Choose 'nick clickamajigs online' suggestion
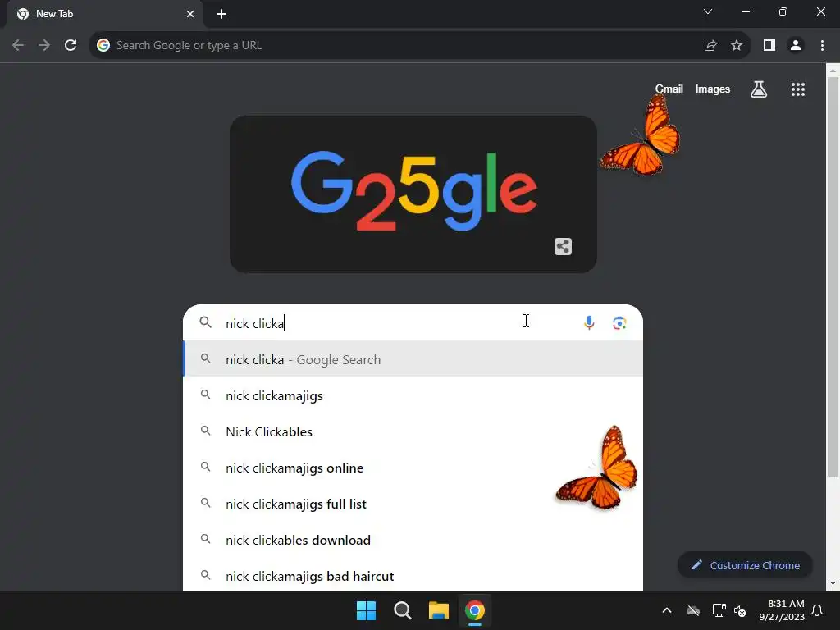The height and width of the screenshot is (630, 840). 413,468
